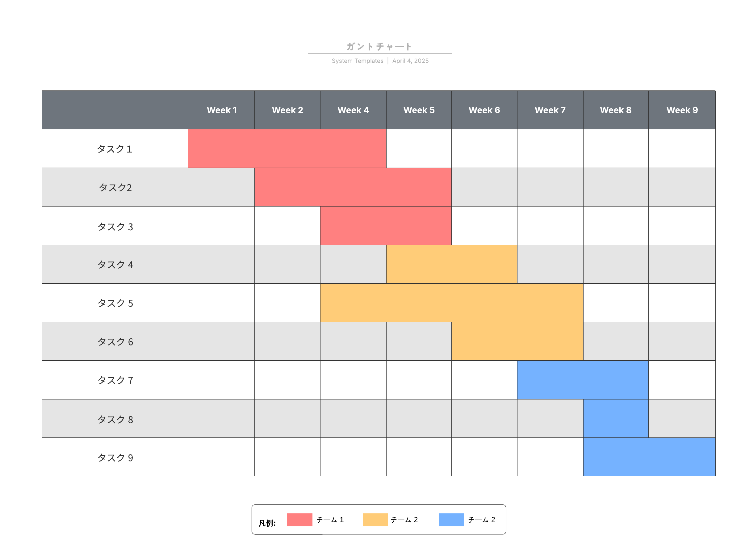741x560 pixels.
Task: Select the Week 1 column header
Action: tap(221, 110)
